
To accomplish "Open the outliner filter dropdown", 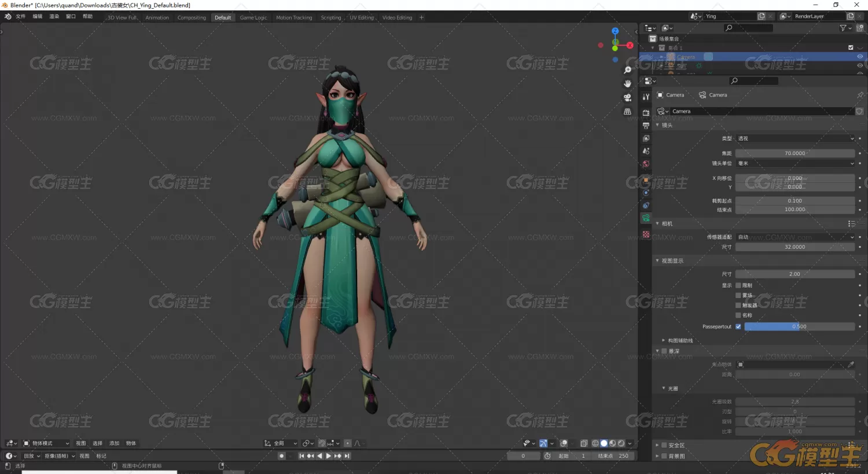I will coord(845,28).
